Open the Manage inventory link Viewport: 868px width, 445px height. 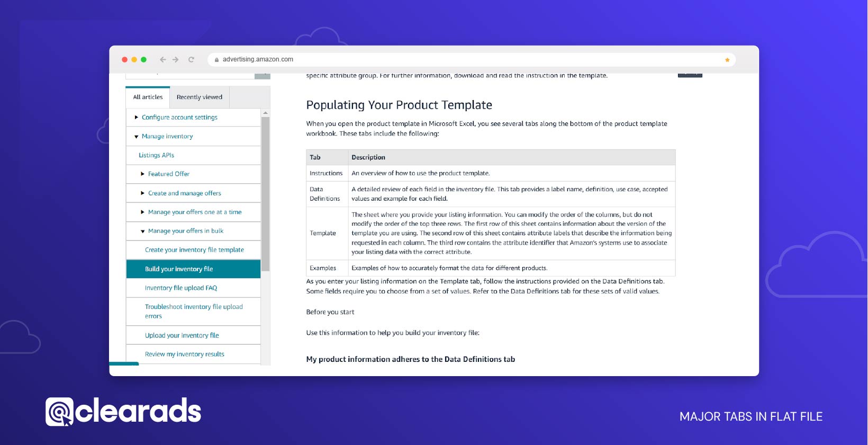pyautogui.click(x=167, y=136)
